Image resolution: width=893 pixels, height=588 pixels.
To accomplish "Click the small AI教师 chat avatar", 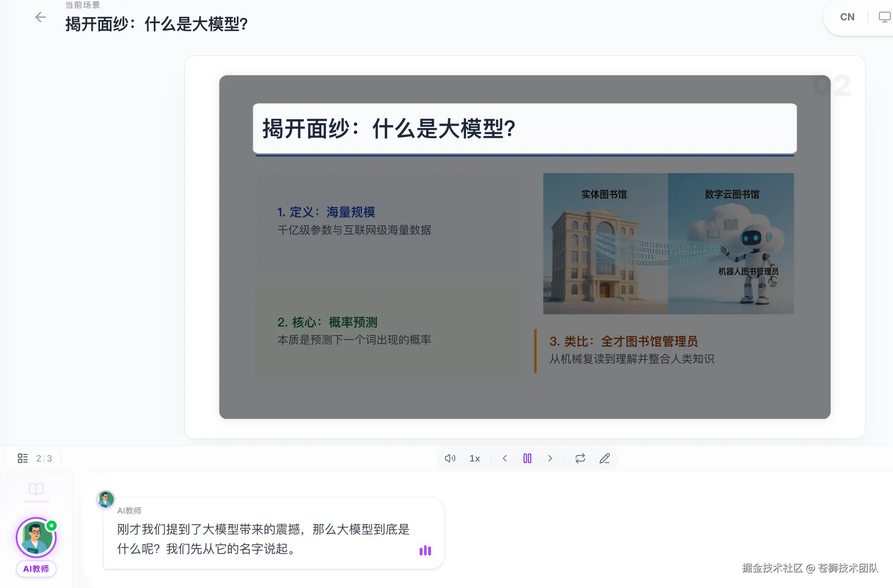I will 106,499.
